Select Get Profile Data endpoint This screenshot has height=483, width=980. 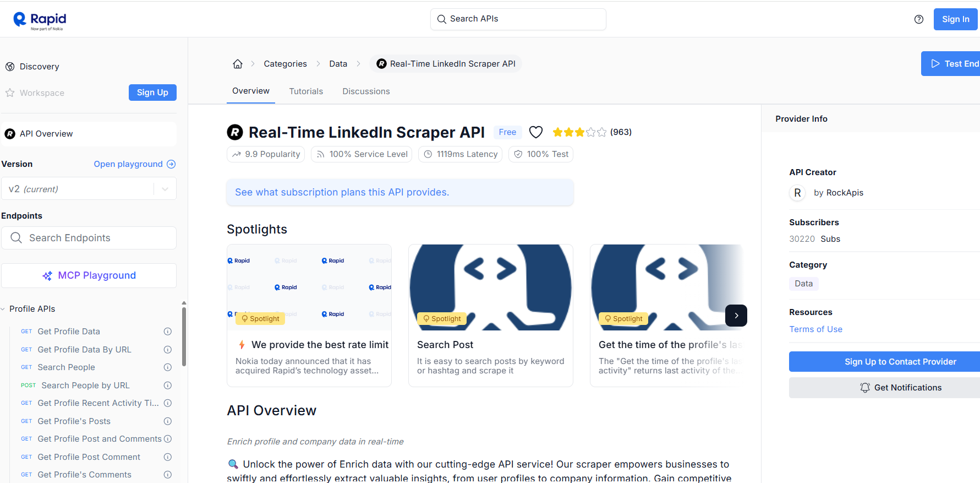69,332
